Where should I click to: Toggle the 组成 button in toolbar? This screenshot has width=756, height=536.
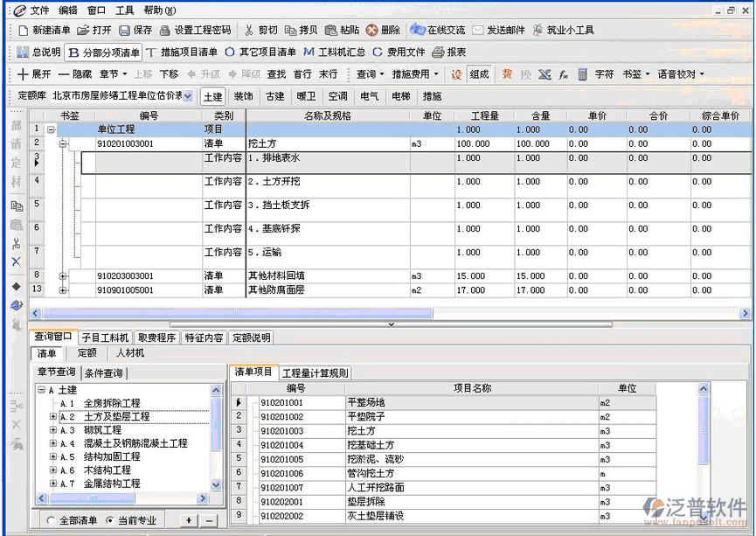coord(479,74)
